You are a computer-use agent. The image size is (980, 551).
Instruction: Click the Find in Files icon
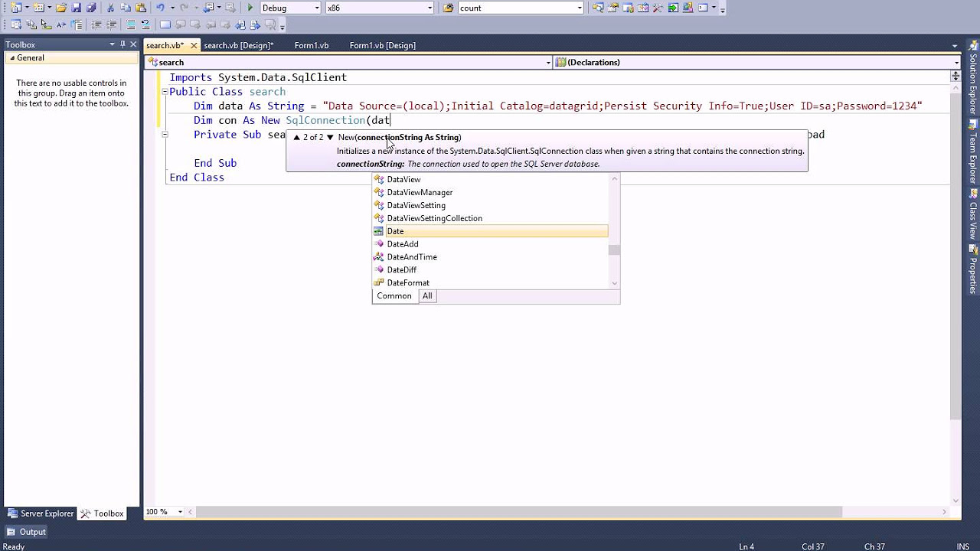point(448,8)
